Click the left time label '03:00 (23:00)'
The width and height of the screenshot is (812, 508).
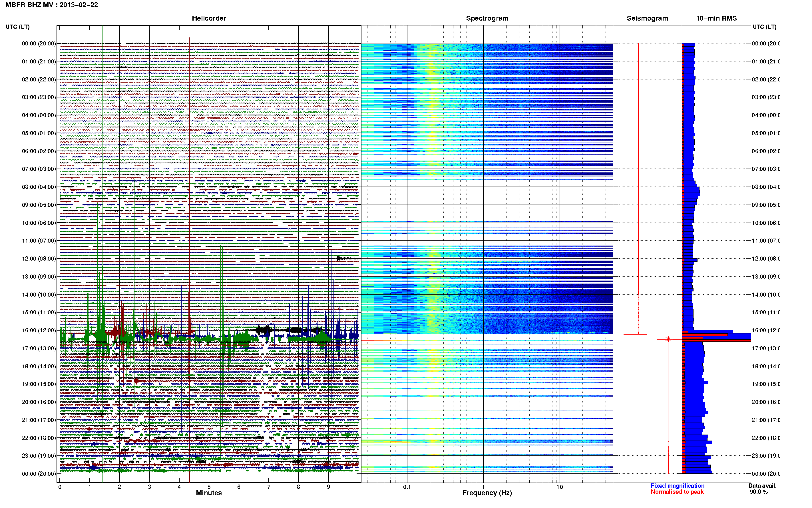coord(39,97)
